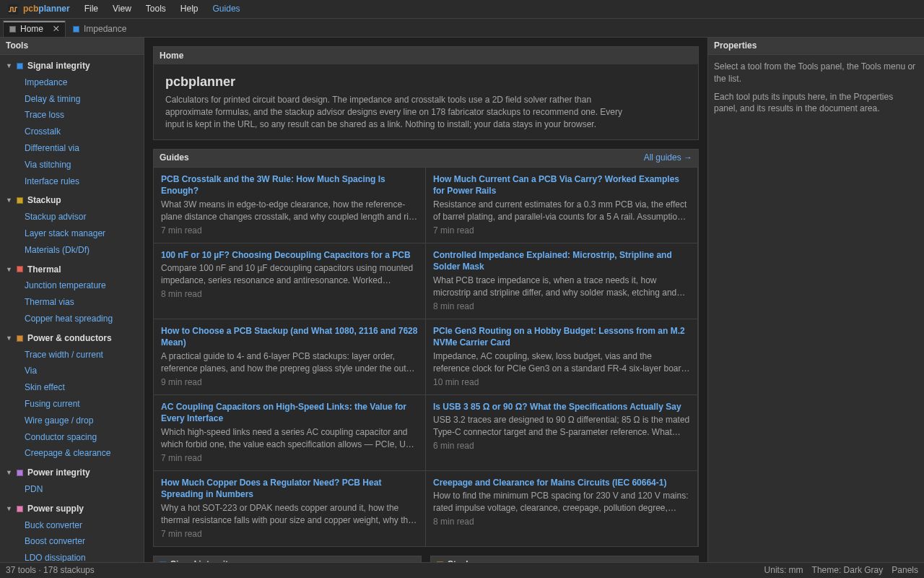924x578 pixels.
Task: Click the Power integrity purple icon
Action: click(x=20, y=473)
